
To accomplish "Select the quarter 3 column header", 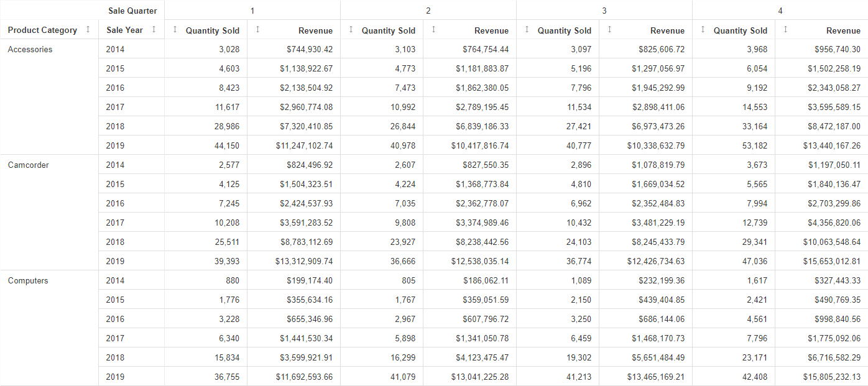I will point(604,11).
